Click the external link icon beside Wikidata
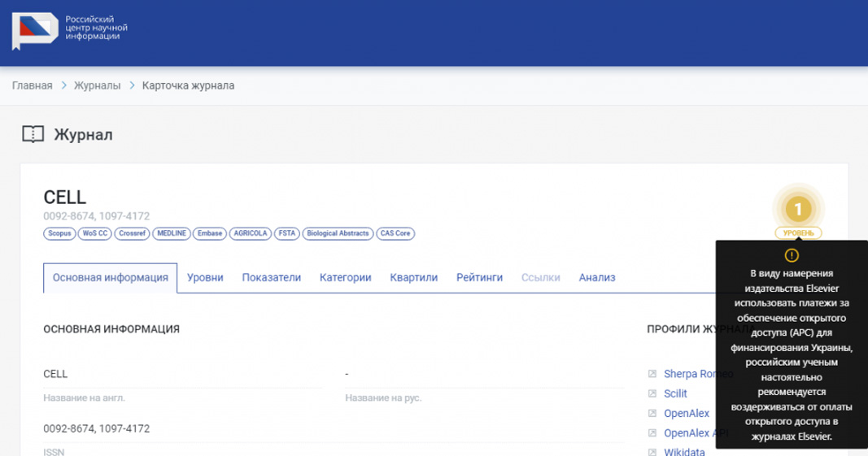868x456 pixels. click(652, 452)
